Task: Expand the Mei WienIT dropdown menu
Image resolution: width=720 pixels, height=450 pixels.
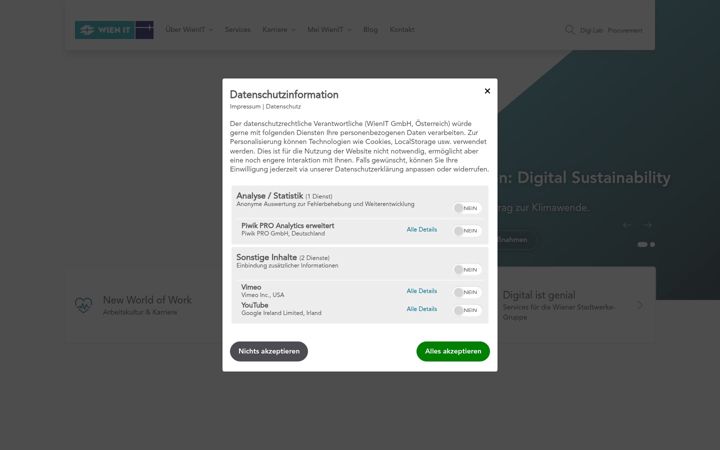Action: (329, 29)
